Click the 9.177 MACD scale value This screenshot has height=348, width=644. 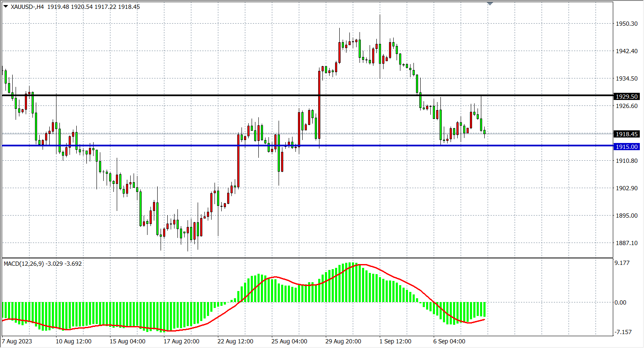[x=622, y=263]
